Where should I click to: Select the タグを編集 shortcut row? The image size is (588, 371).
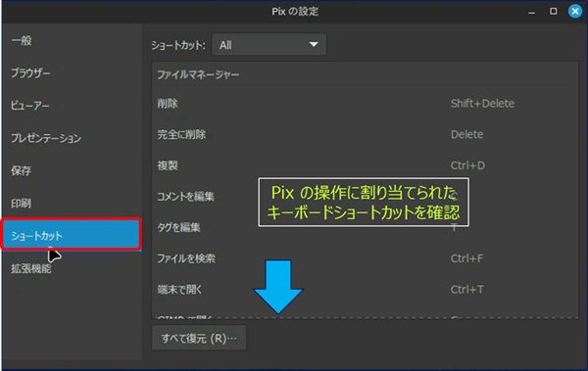(x=365, y=227)
